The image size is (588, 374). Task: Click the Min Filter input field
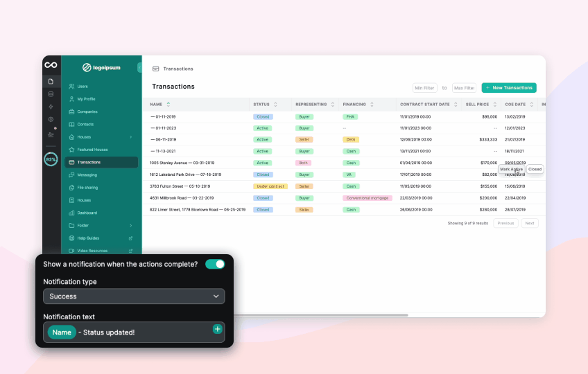pos(425,88)
